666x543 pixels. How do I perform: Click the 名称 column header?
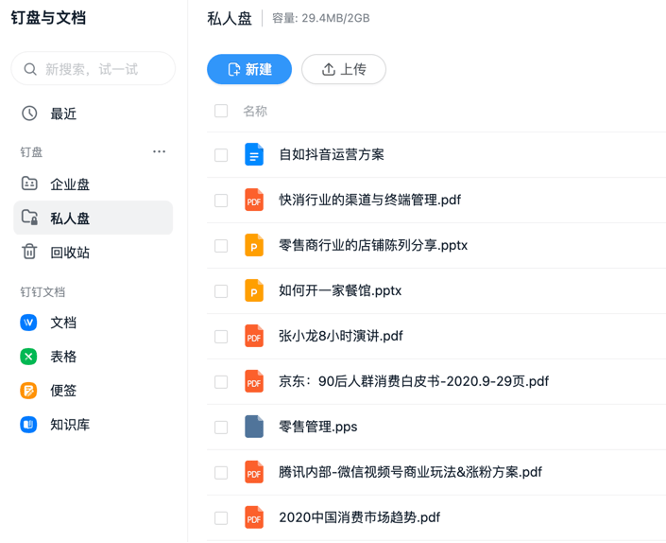click(x=255, y=111)
